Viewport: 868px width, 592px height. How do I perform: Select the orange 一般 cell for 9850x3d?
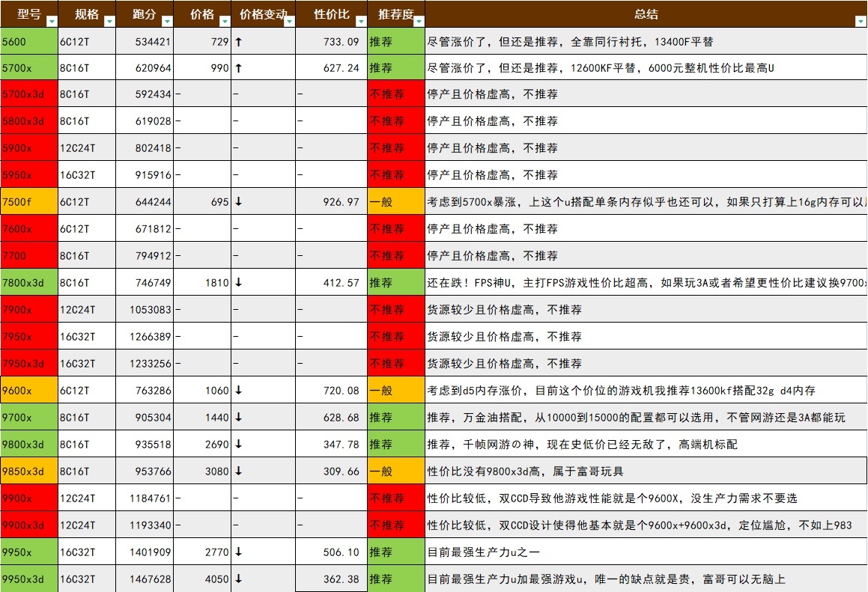pos(396,472)
